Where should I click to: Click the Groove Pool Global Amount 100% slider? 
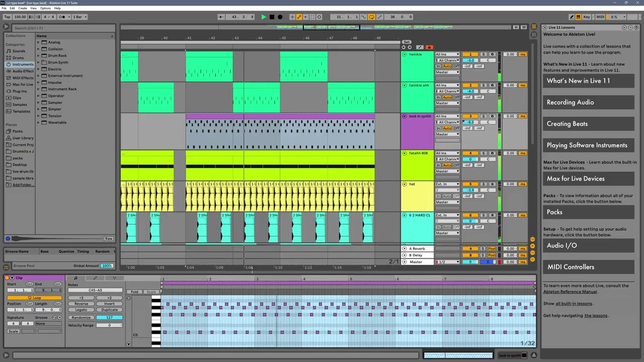coord(107,265)
